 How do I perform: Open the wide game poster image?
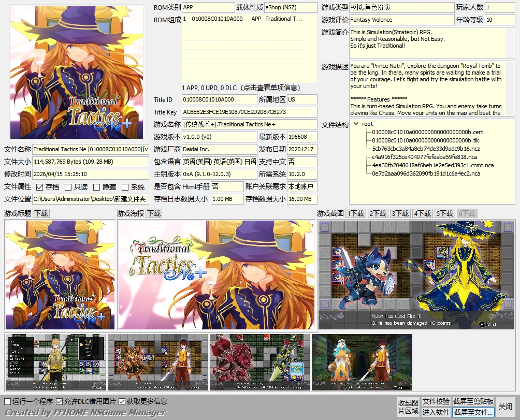pyautogui.click(x=216, y=274)
